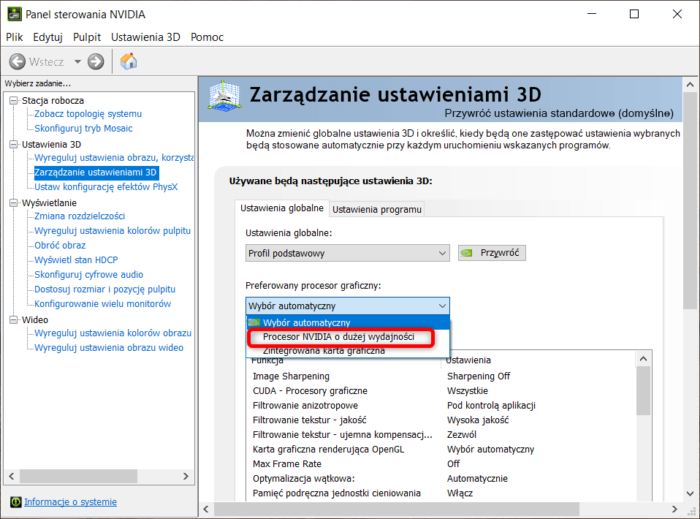Click the system info icon beside Informacje o systemie
The width and height of the screenshot is (700, 519).
click(x=16, y=502)
